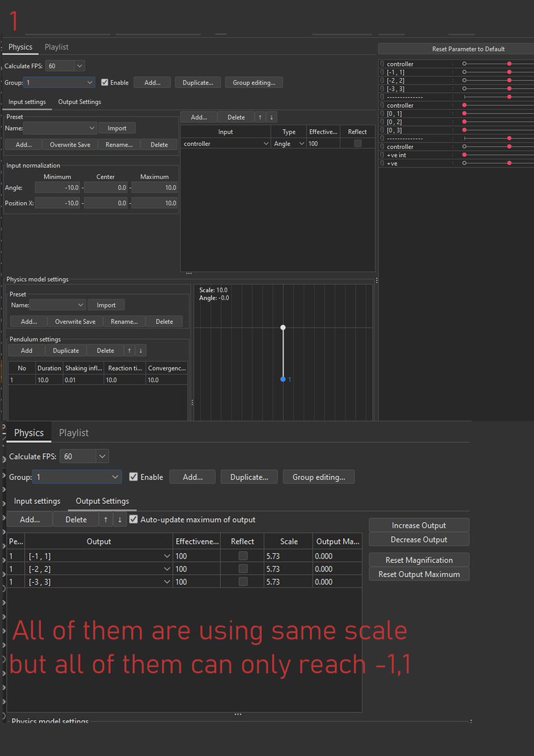Switch to Playlist tab in the larger-text panel
534x756 pixels.
click(74, 433)
